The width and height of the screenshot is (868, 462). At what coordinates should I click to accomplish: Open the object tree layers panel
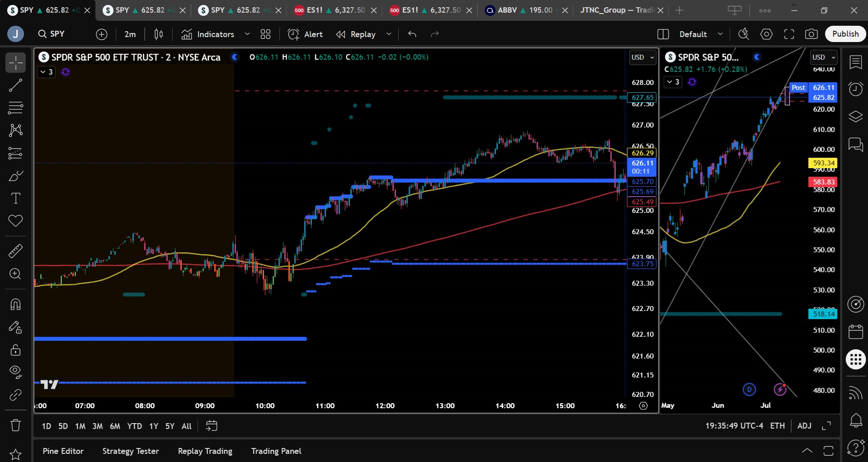coord(856,117)
